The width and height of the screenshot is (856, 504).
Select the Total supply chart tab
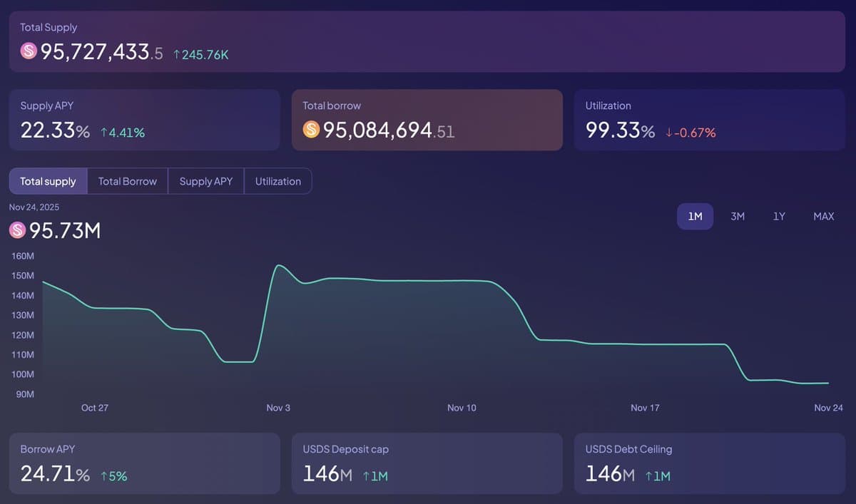pos(48,181)
